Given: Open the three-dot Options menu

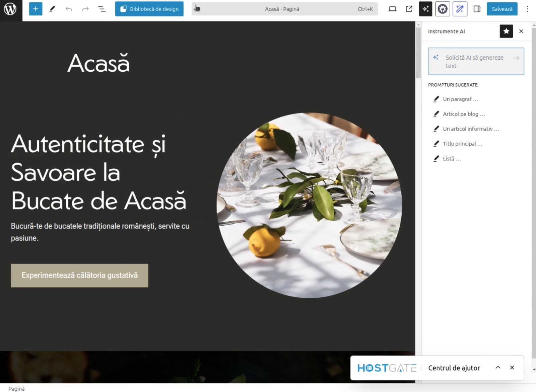Looking at the screenshot, I should 527,9.
